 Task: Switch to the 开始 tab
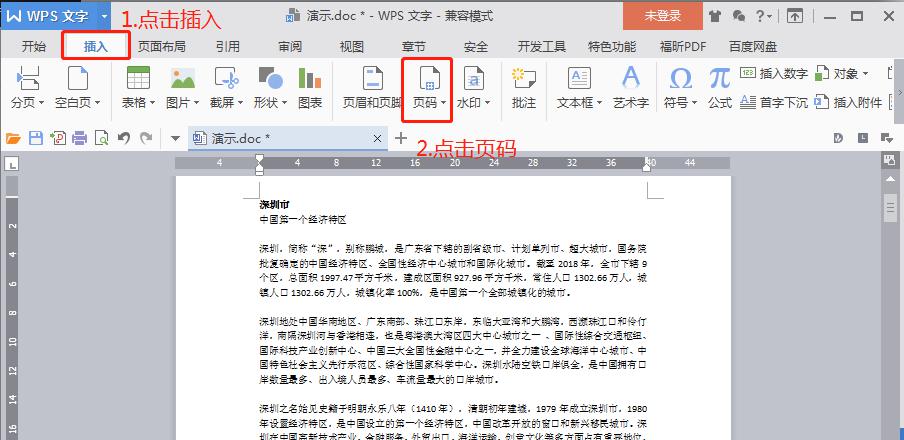pyautogui.click(x=33, y=47)
